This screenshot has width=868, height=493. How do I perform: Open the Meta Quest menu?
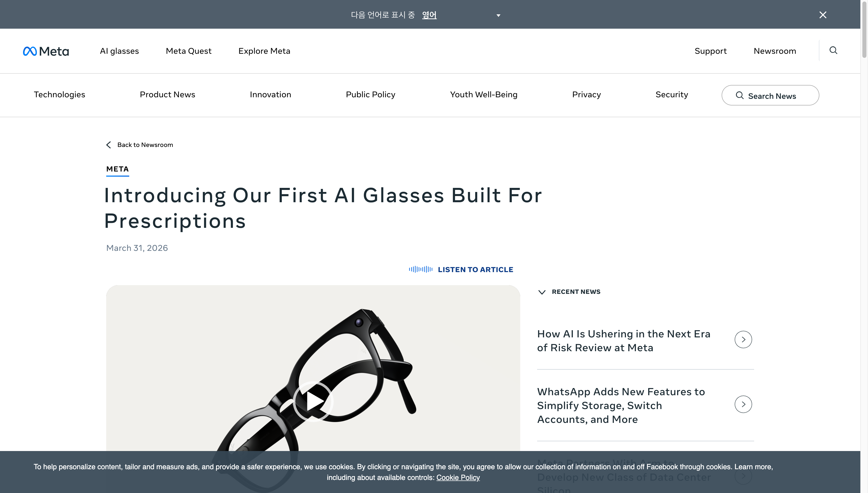[189, 51]
